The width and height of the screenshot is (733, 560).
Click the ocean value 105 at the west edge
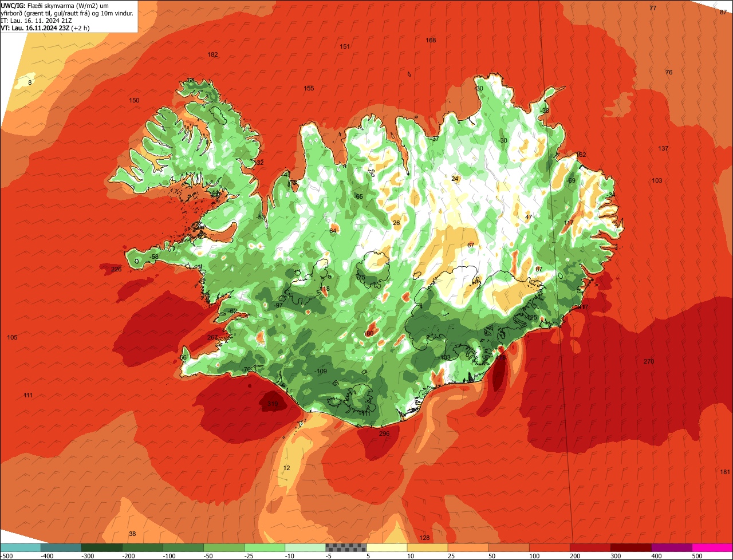point(12,337)
